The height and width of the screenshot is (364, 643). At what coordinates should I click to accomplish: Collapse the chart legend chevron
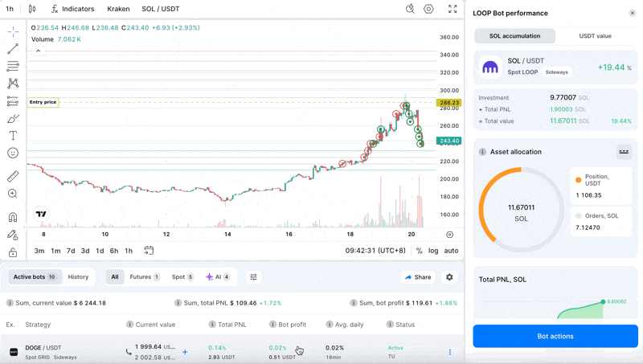point(38,51)
